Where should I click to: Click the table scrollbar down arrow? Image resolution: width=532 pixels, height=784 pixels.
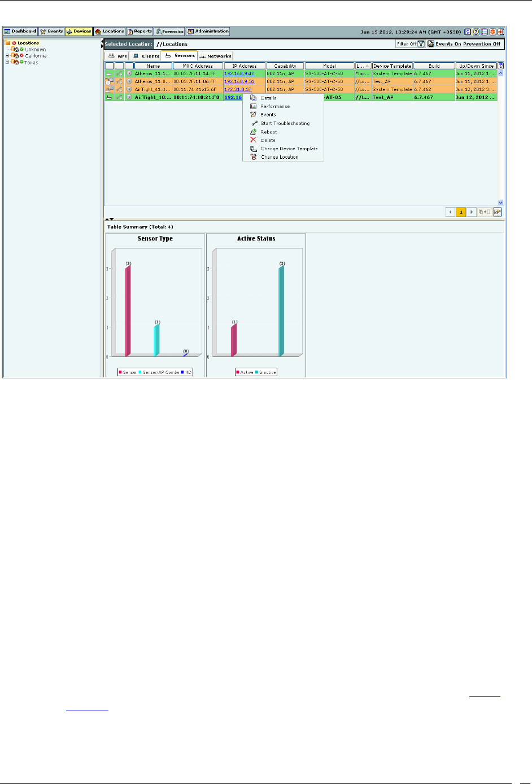click(x=500, y=202)
